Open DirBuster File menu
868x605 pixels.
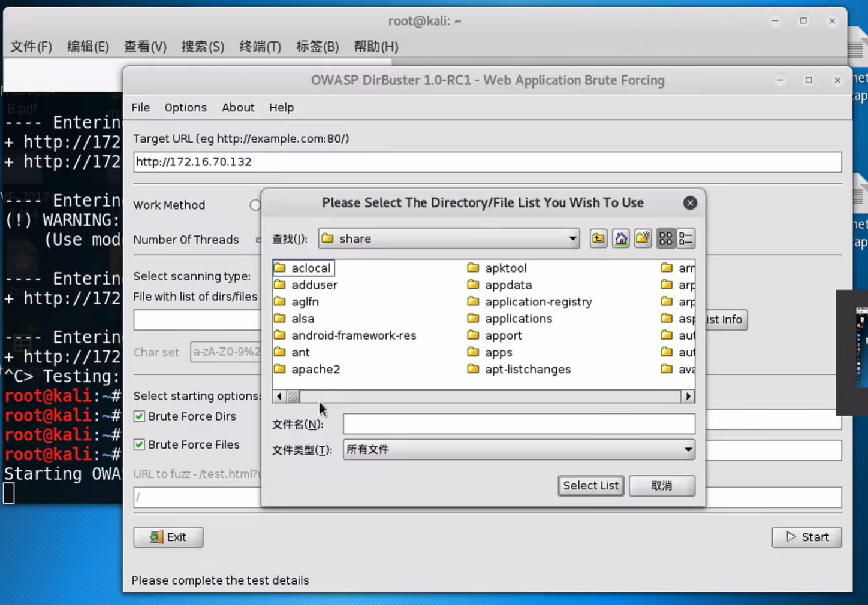point(141,108)
